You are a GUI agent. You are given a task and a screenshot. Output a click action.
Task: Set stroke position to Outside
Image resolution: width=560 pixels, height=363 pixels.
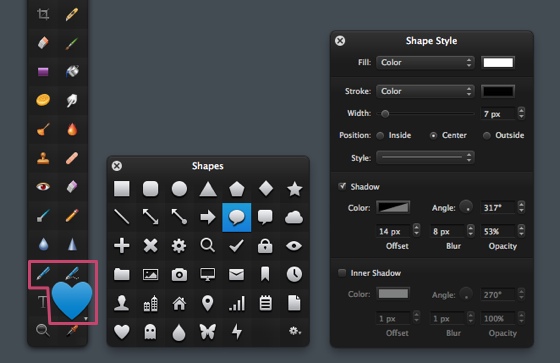click(486, 135)
